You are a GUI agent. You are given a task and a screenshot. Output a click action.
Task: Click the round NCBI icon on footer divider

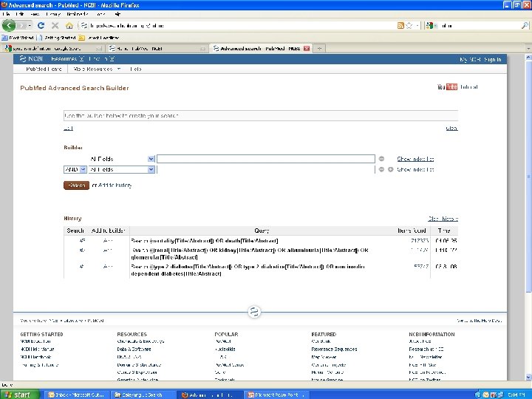coord(254,312)
